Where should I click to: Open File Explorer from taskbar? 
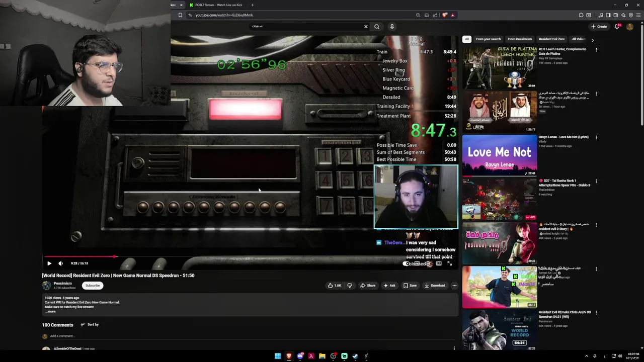(x=322, y=356)
